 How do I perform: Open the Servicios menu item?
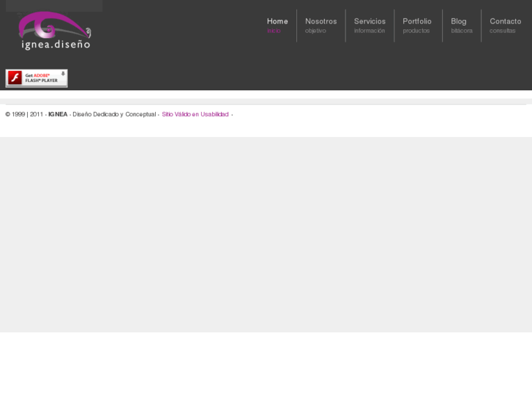(370, 26)
